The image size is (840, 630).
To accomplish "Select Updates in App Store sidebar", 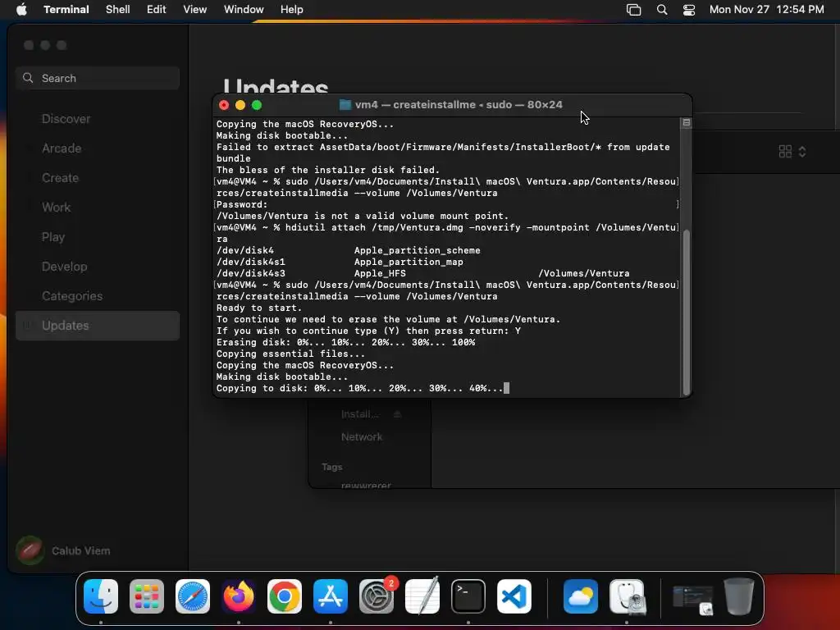I will 98,326.
